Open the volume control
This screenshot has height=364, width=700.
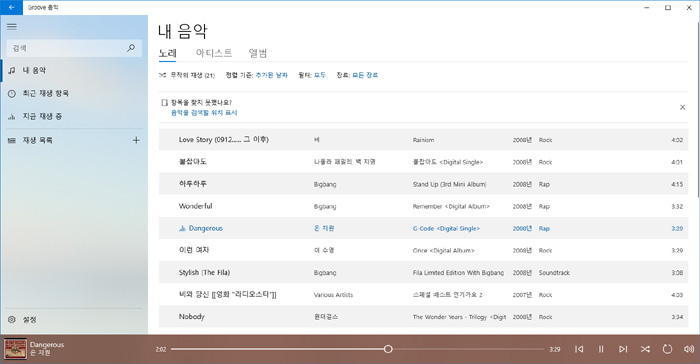[x=689, y=349]
